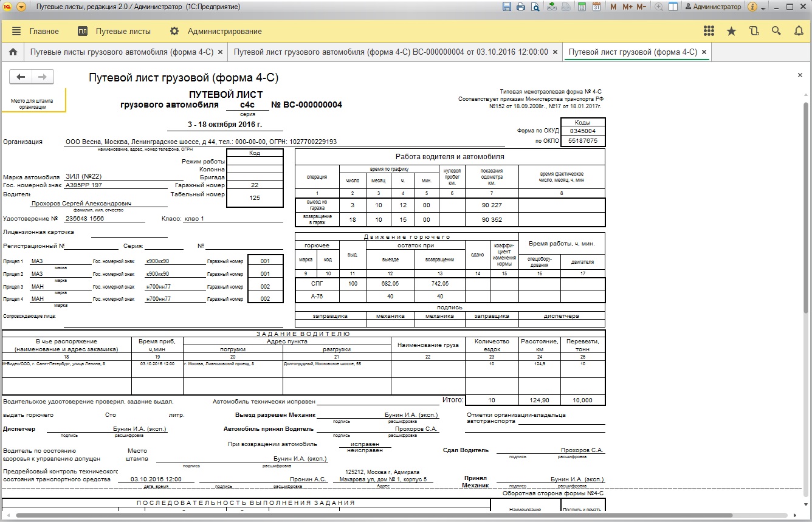Open History scroll icon
Image resolution: width=812 pixels, height=522 pixels.
[754, 31]
